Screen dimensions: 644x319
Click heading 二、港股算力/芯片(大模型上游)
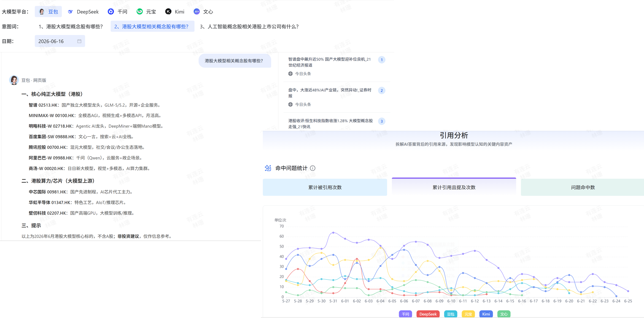click(59, 181)
